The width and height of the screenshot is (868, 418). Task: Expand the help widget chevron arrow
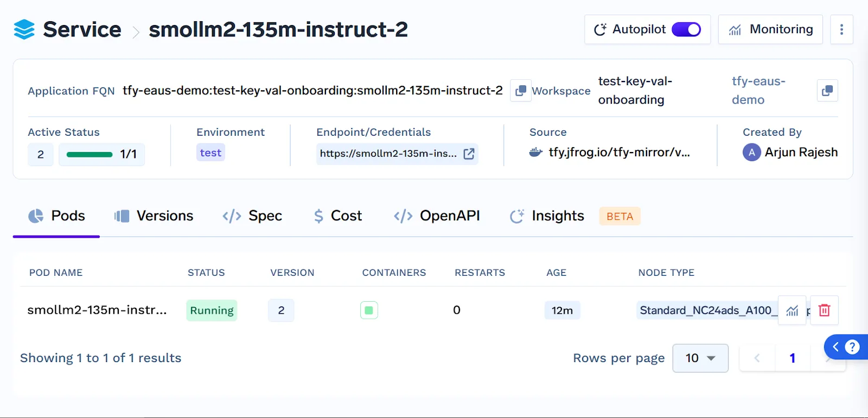coord(835,347)
